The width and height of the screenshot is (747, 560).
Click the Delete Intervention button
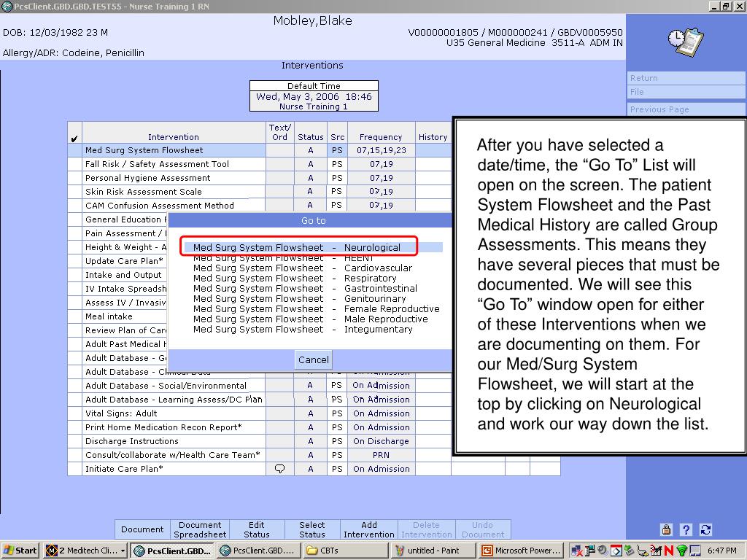pyautogui.click(x=426, y=529)
